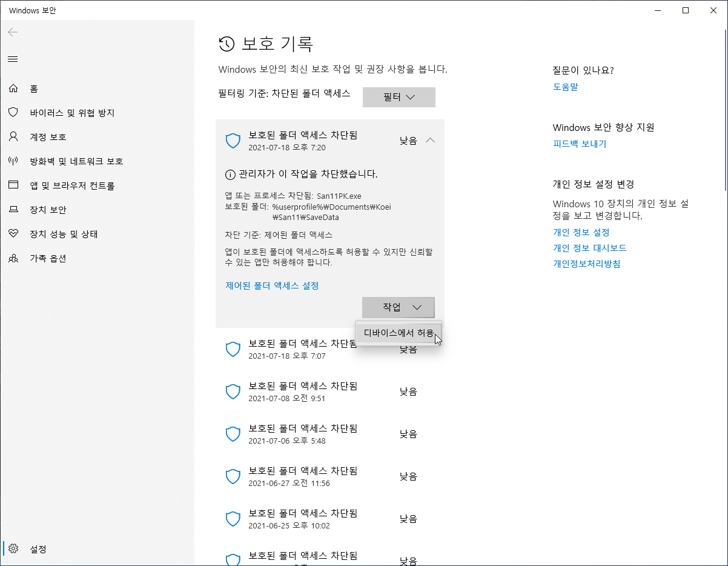Click shield icon of 2021-07-18 오후 7:07 entry
The image size is (728, 566).
tap(233, 349)
